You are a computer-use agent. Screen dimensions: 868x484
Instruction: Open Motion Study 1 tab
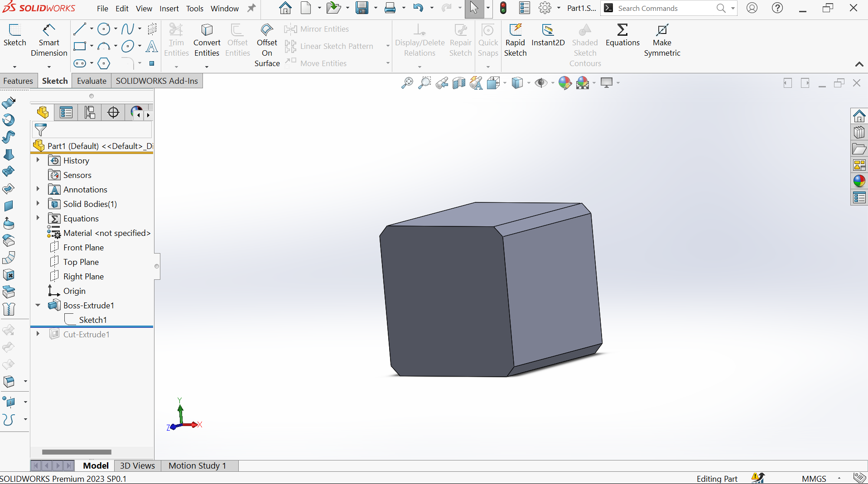(x=197, y=465)
